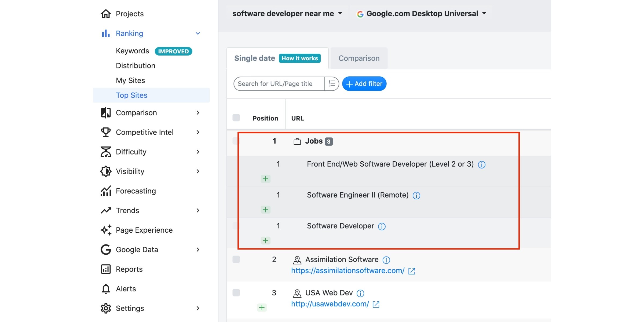
Task: Toggle the select-all checkbox in header
Action: (x=236, y=118)
